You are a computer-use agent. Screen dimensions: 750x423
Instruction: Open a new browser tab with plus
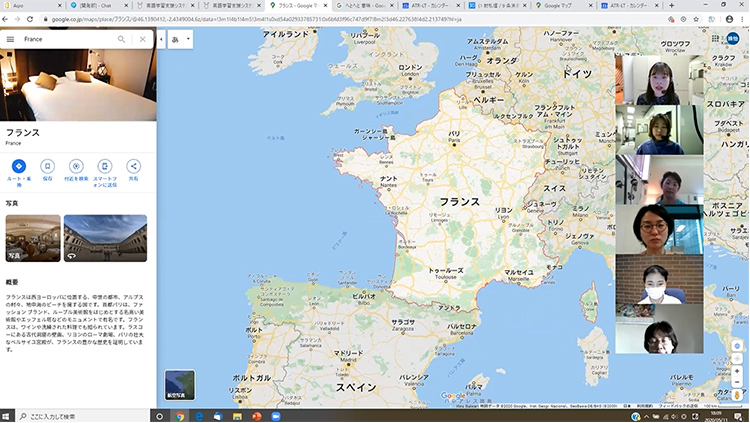click(x=672, y=6)
